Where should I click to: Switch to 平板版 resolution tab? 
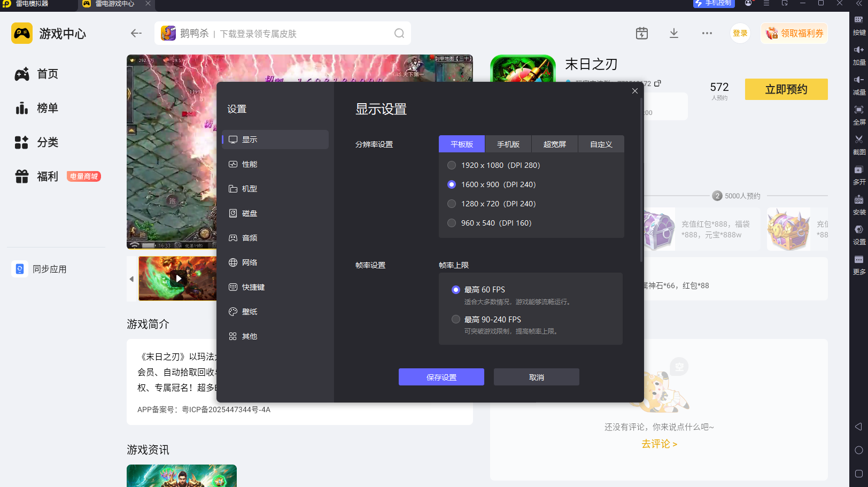coord(462,144)
